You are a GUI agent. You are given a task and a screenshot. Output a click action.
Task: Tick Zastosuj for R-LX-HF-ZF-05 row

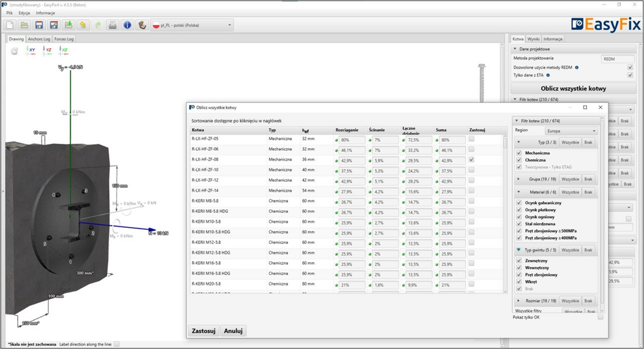click(x=471, y=139)
